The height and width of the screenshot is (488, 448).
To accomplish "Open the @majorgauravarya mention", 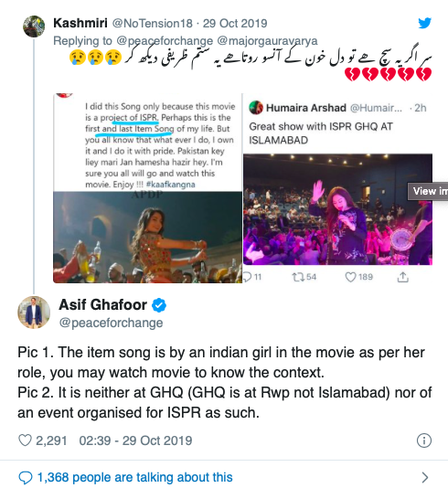I will tap(267, 41).
